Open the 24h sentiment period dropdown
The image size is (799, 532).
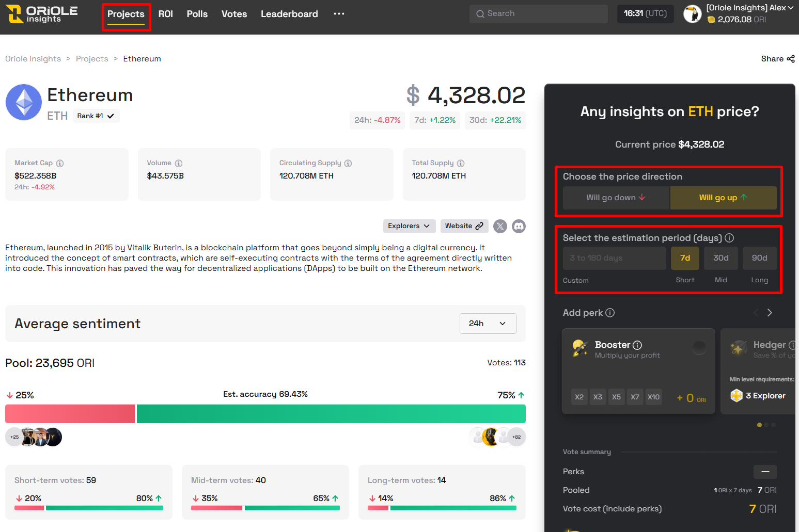tap(488, 324)
